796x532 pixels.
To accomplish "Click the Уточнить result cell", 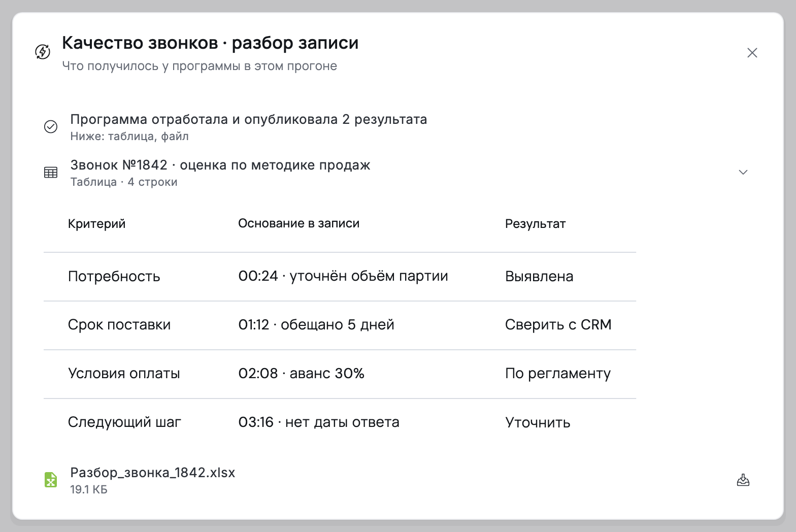I will tap(538, 422).
